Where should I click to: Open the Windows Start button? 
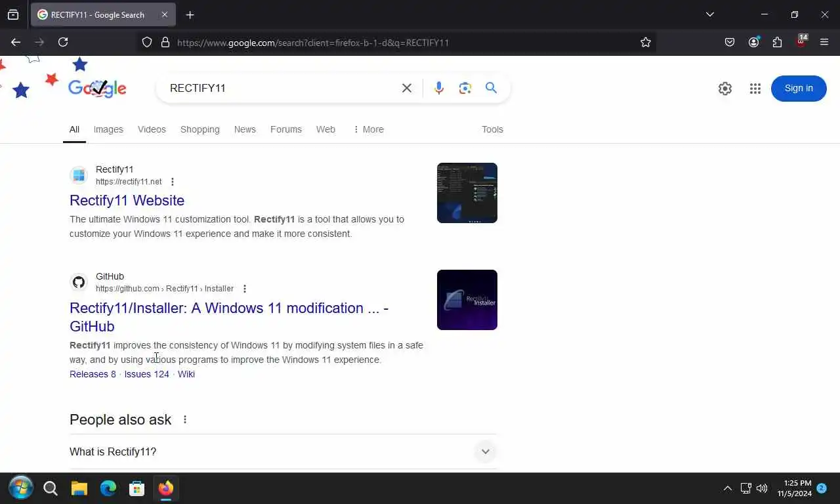(x=21, y=488)
